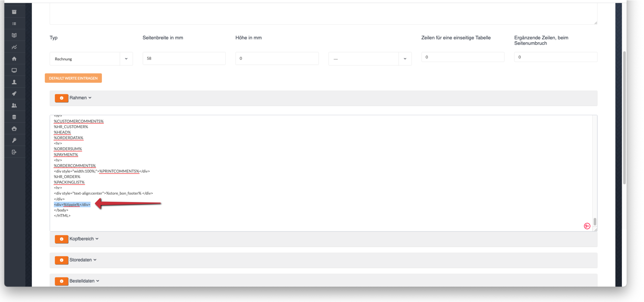The height and width of the screenshot is (302, 644).
Task: Expand the Storedaten section
Action: point(83,260)
